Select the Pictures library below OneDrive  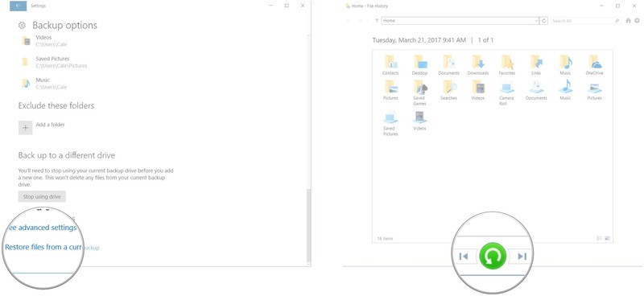pyautogui.click(x=594, y=90)
